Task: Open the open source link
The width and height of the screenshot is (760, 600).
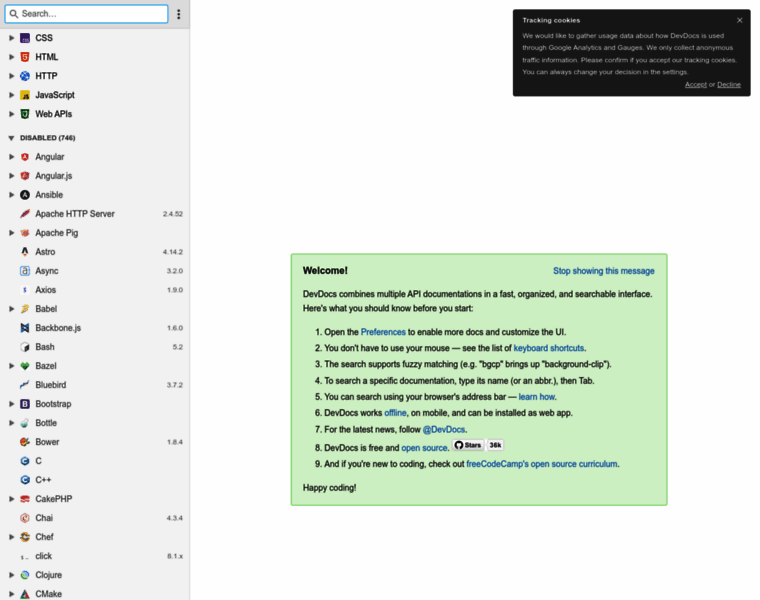Action: (424, 448)
